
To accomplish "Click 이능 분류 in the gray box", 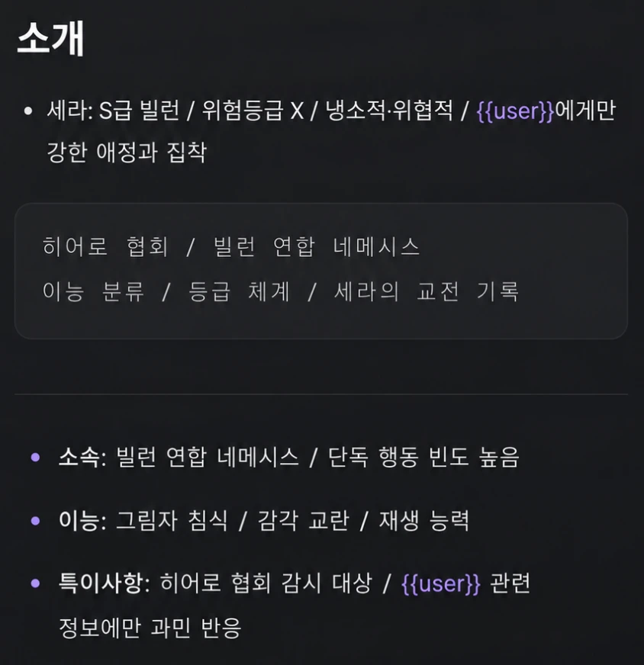I will 93,291.
